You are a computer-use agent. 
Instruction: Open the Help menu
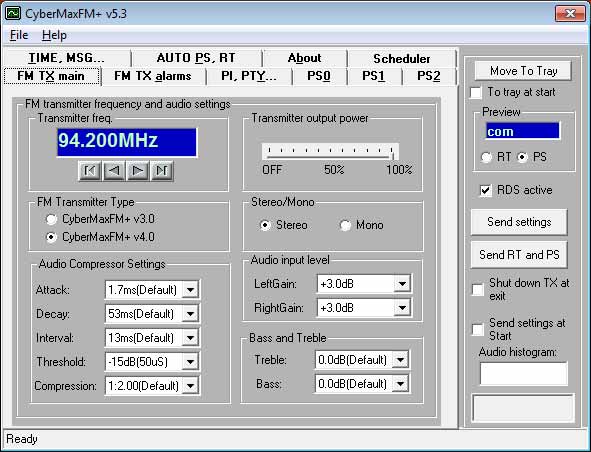coord(54,35)
